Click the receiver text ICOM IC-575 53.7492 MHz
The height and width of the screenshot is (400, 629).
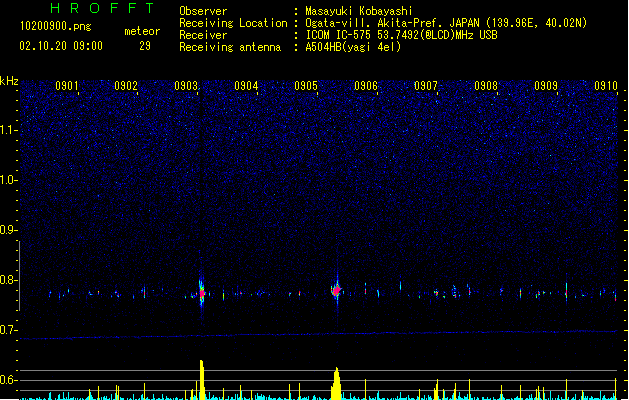click(x=401, y=35)
